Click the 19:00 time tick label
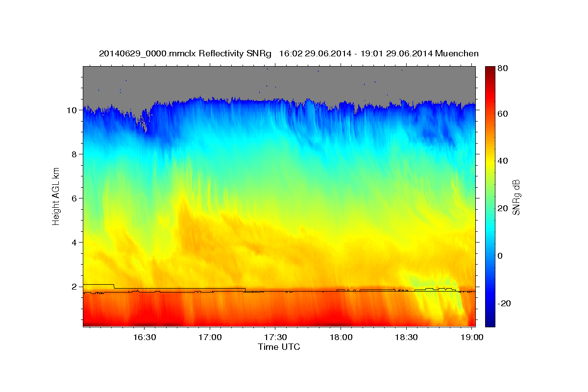Screen dimensions: 588x392 click(472, 337)
